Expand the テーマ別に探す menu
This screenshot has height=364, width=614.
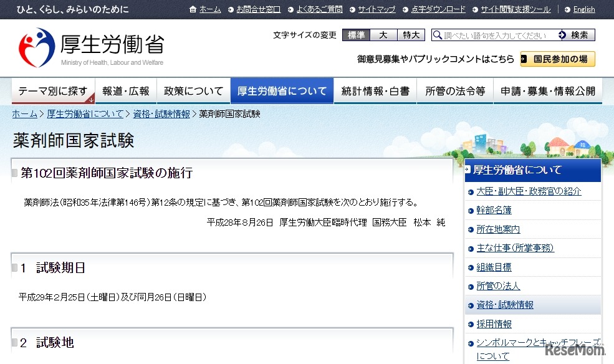point(53,90)
